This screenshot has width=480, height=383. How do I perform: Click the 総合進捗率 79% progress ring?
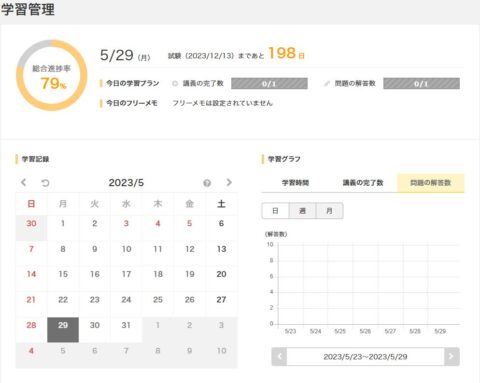tap(52, 75)
